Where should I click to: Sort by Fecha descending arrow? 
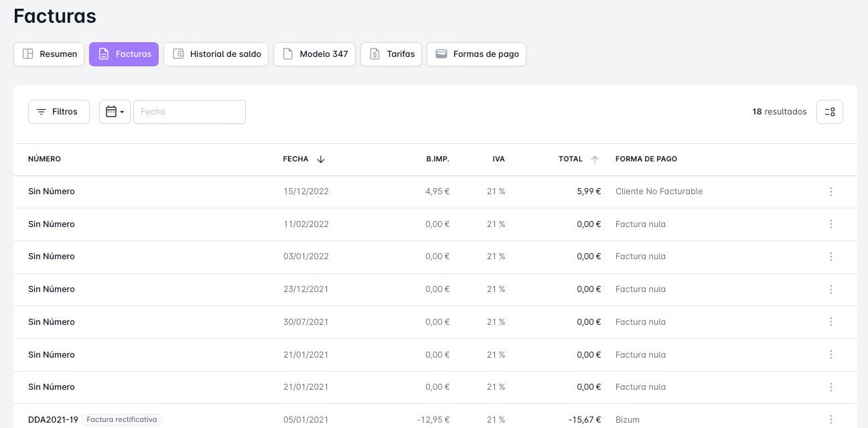click(321, 159)
